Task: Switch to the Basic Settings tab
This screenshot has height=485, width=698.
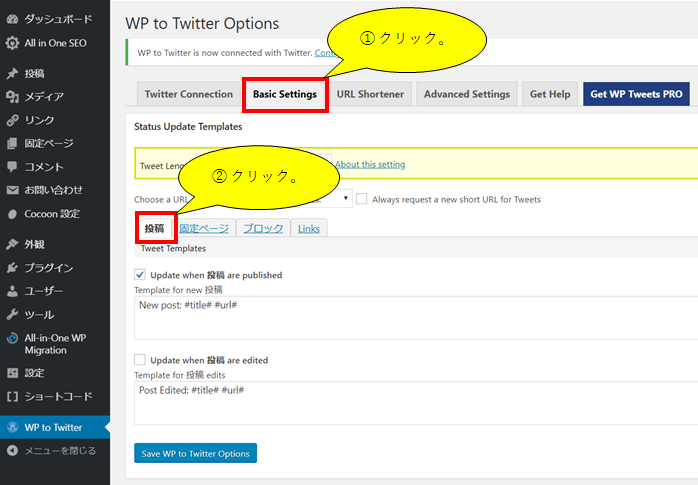Action: click(x=285, y=94)
